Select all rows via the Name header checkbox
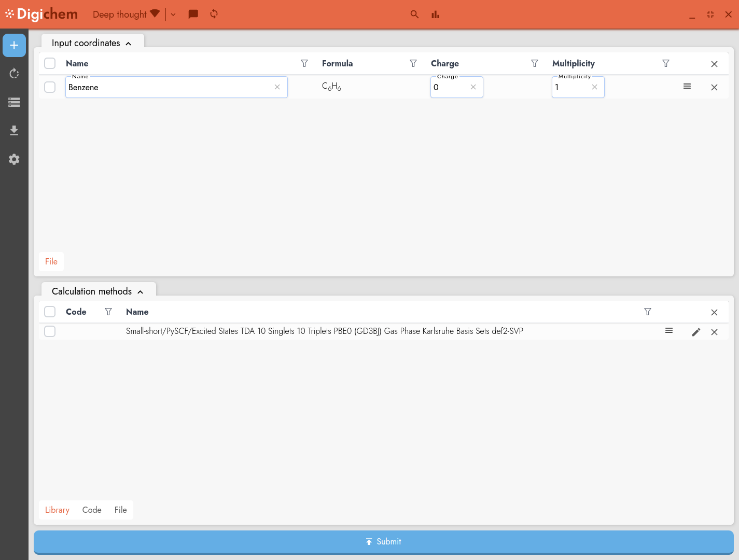Screen dimensions: 739x560 click(50, 63)
